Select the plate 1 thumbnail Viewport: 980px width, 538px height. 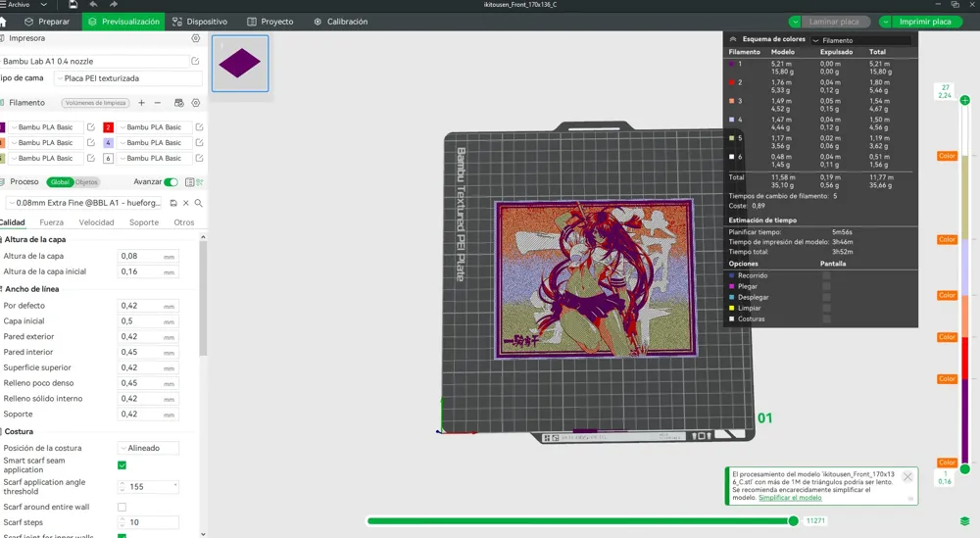tap(240, 63)
